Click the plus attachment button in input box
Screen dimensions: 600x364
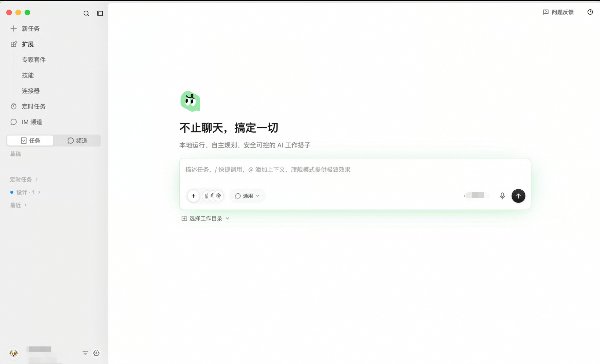193,196
